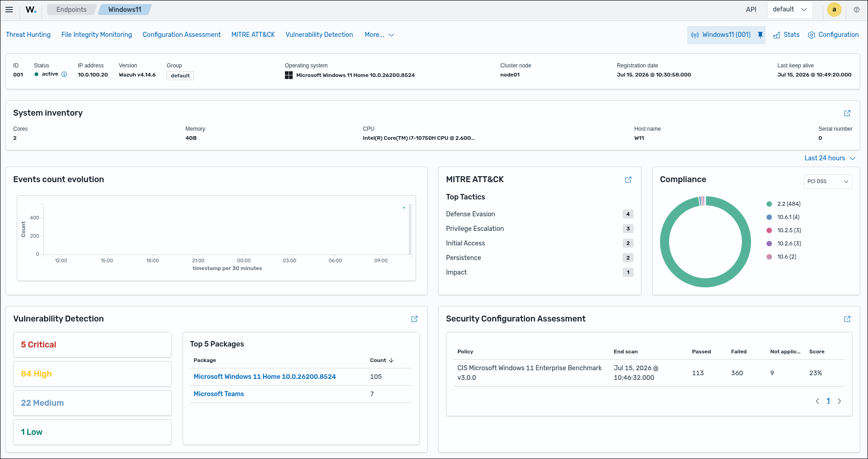
Task: Click the Wazuh home logo
Action: (31, 10)
